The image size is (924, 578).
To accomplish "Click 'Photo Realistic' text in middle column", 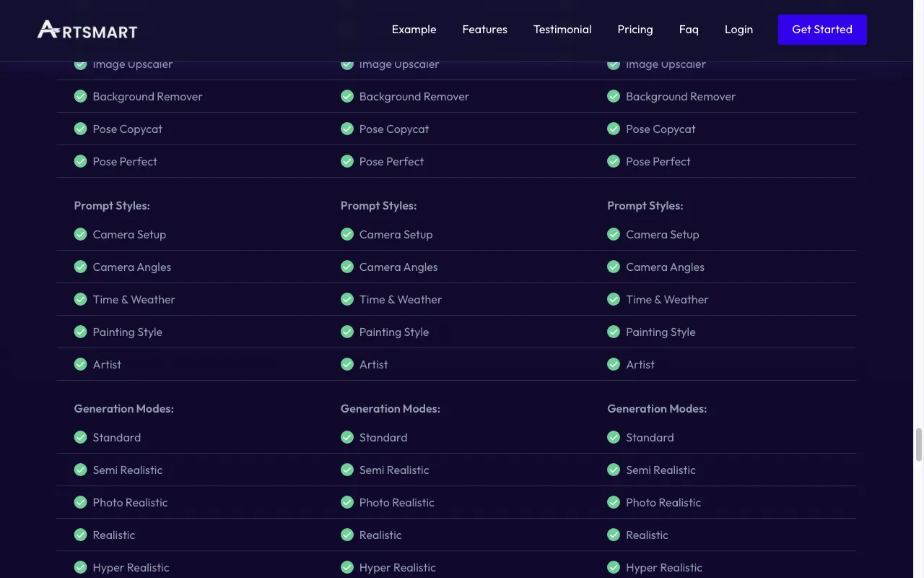I will pyautogui.click(x=397, y=502).
